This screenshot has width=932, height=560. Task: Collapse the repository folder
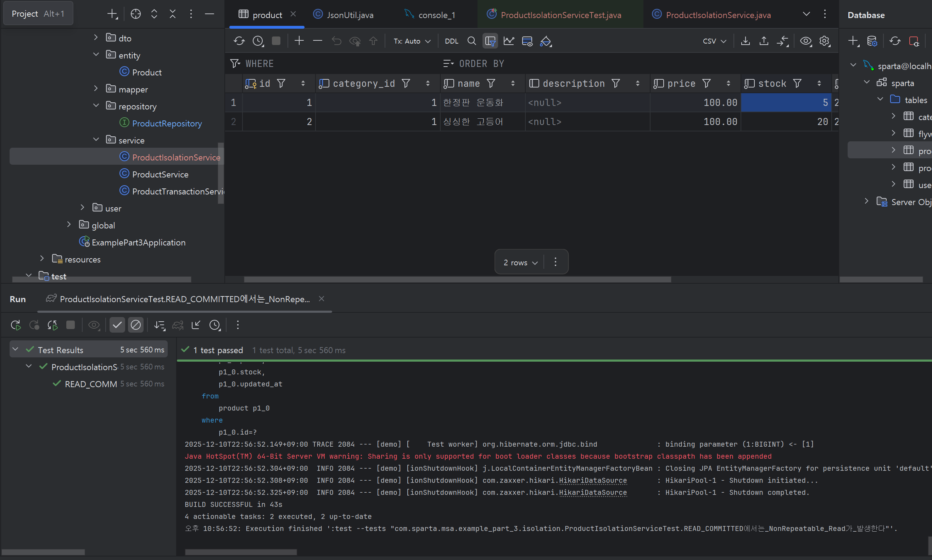(96, 106)
